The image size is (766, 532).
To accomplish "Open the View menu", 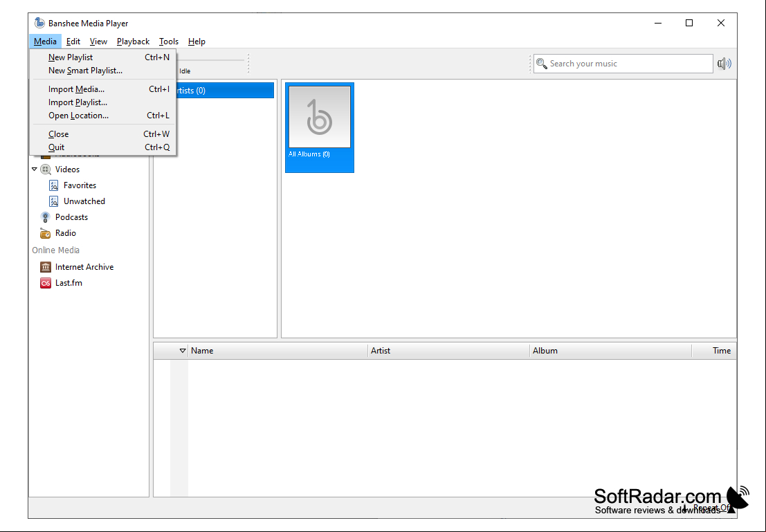I will pos(98,42).
